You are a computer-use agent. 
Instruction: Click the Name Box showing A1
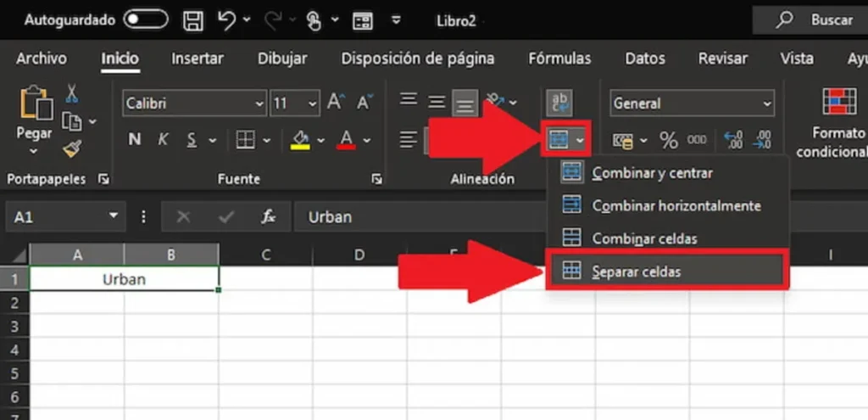click(x=66, y=216)
